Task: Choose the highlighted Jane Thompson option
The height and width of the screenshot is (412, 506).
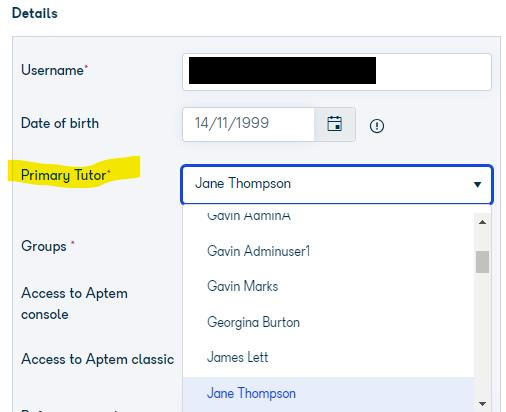Action: 251,393
